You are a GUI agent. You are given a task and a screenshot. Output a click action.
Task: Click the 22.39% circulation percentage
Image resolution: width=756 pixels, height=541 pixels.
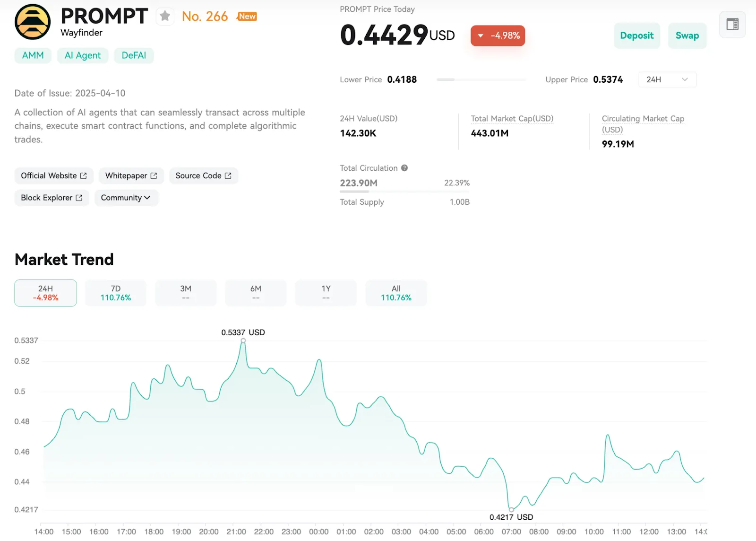[x=457, y=183]
